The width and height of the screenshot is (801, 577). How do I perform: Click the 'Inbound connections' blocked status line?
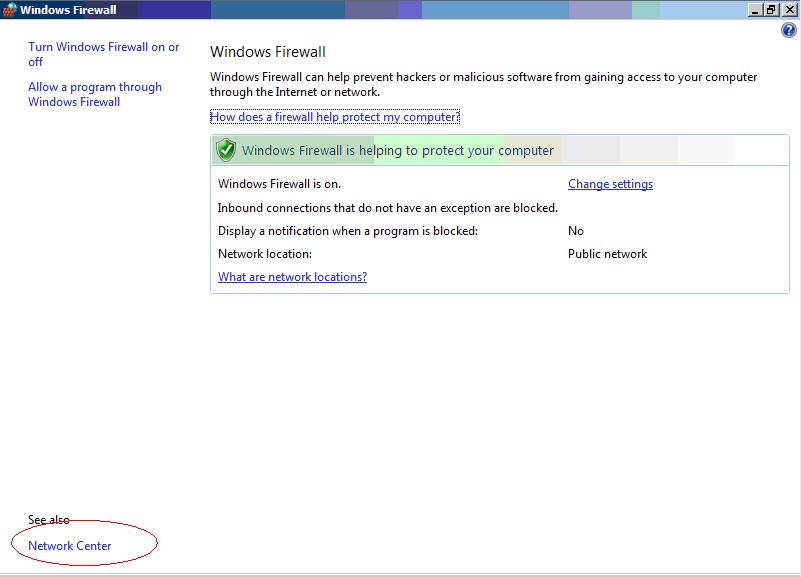(387, 208)
